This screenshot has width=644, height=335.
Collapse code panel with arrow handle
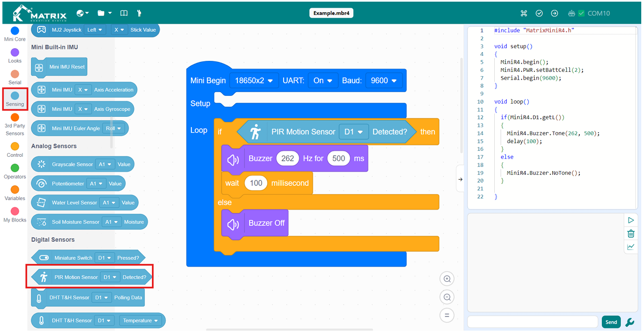point(460,179)
